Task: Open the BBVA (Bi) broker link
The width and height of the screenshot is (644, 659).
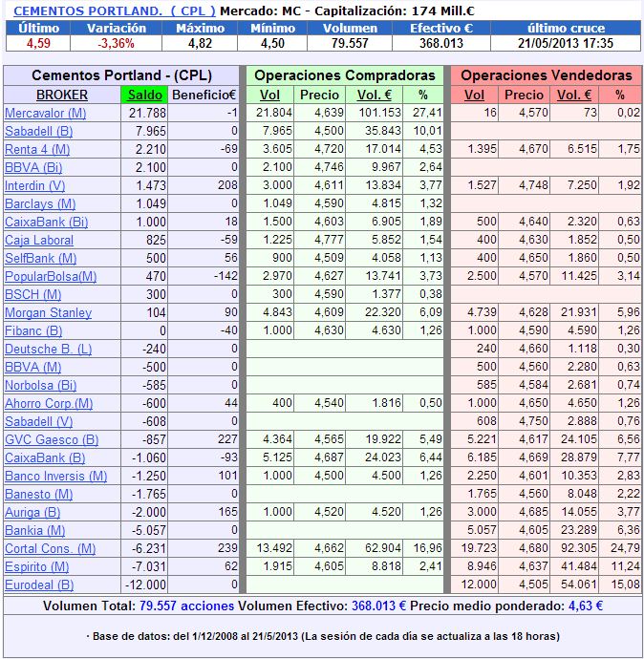Action: coord(33,167)
